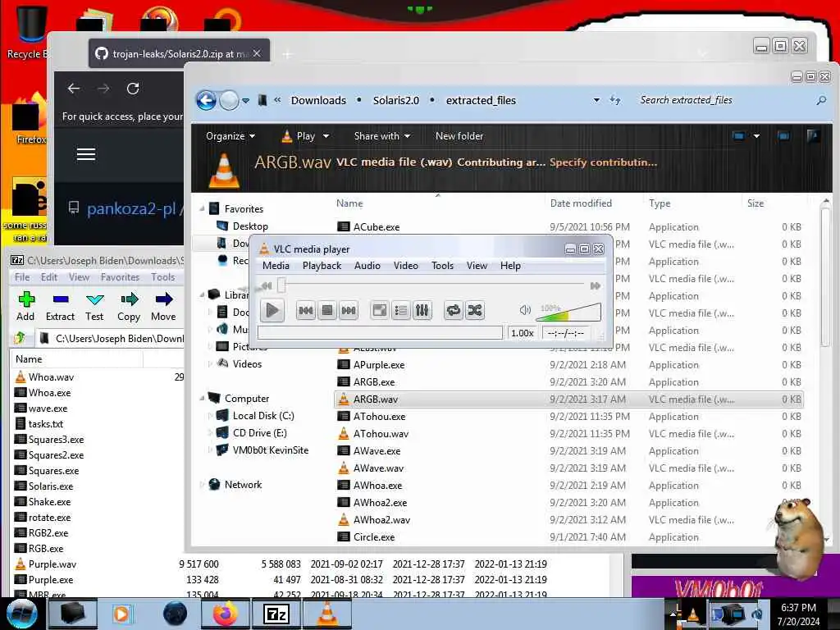Image resolution: width=840 pixels, height=630 pixels.
Task: Click VLC next media button
Action: pyautogui.click(x=349, y=310)
